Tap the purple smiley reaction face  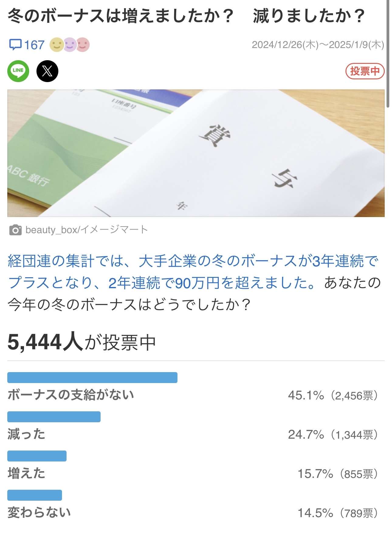point(70,45)
